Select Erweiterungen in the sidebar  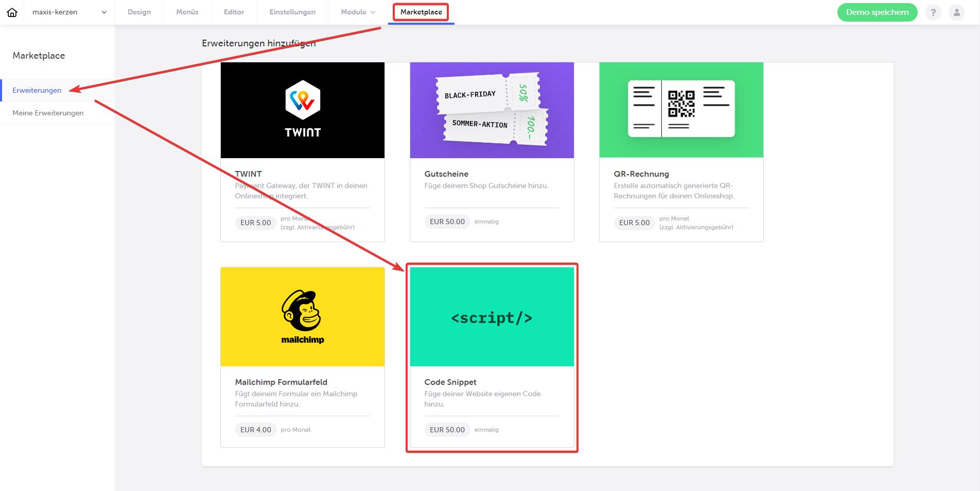coord(37,90)
